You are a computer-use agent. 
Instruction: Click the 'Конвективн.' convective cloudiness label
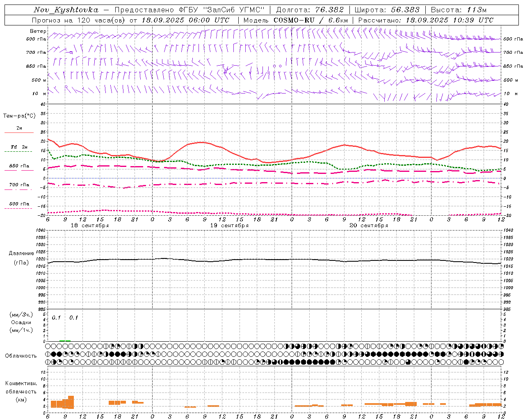tap(21, 383)
